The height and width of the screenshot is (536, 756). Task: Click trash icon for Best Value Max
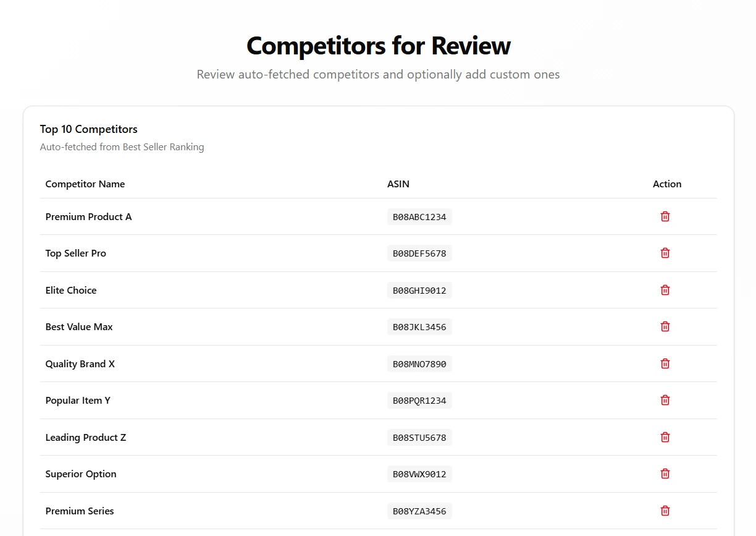tap(665, 326)
